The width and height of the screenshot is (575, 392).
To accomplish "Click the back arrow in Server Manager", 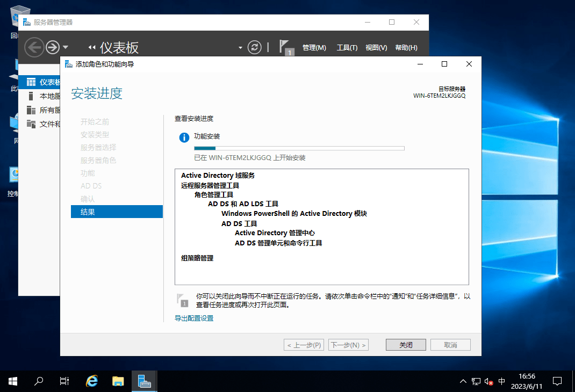I will (x=34, y=47).
